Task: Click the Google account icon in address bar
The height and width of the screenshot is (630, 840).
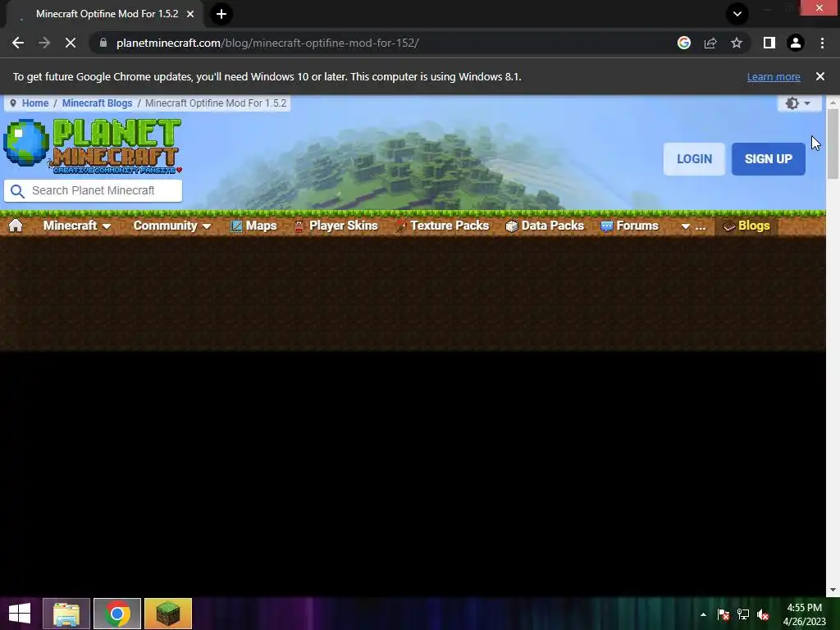Action: (684, 43)
